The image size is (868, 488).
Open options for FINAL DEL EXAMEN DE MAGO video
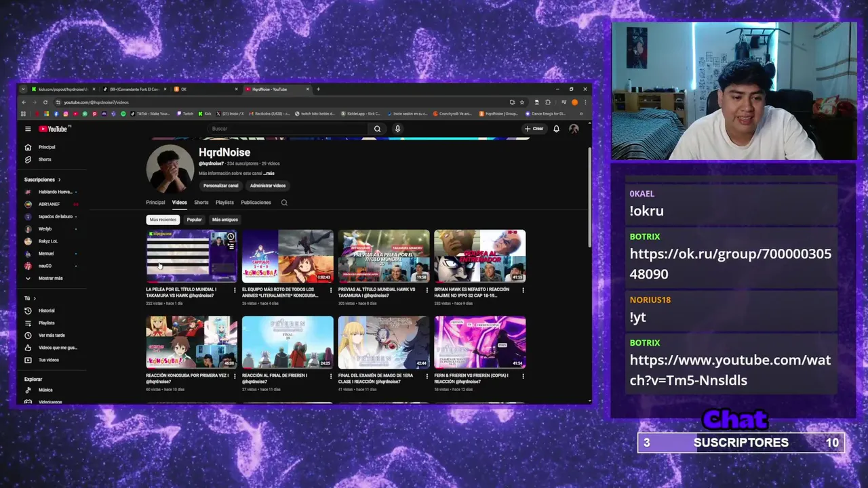point(427,376)
